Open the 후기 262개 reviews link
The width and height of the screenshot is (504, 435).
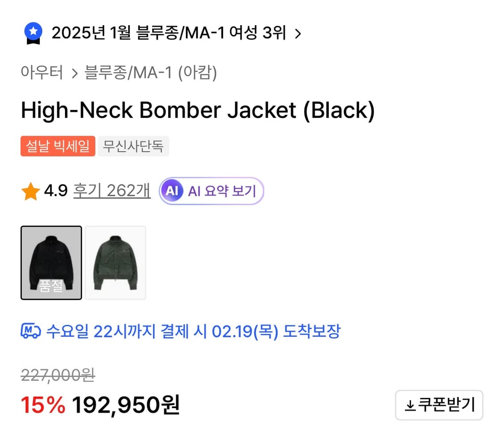click(111, 190)
